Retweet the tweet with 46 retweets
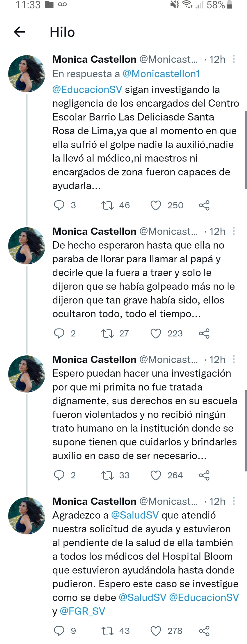The width and height of the screenshot is (247, 644). coord(107,205)
